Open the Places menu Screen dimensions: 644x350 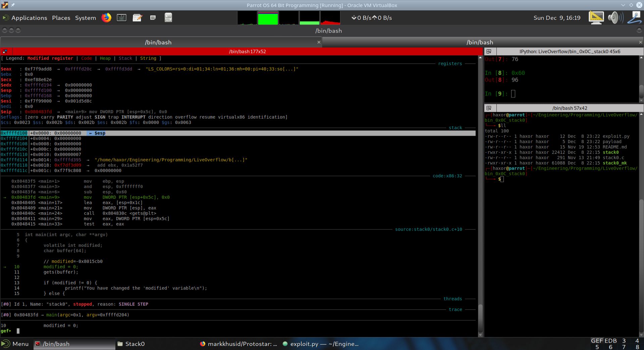coord(61,18)
